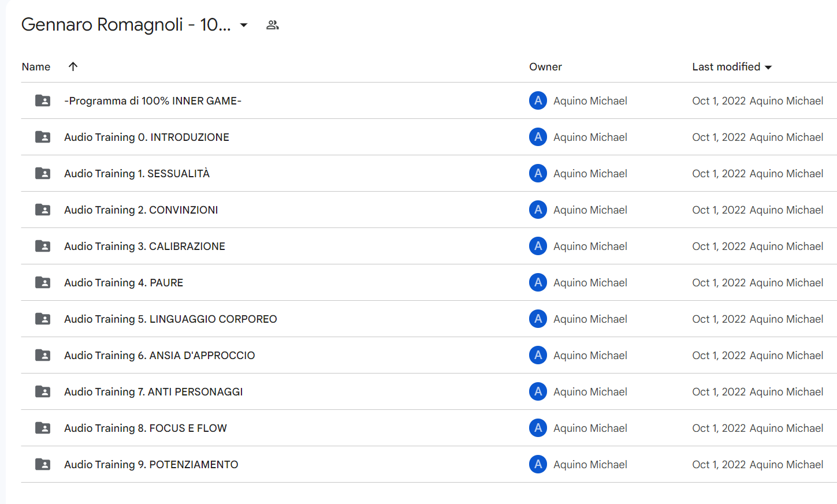
Task: Select Audio Training 7. ANTI PERSONAGGI folder name
Action: pos(154,392)
